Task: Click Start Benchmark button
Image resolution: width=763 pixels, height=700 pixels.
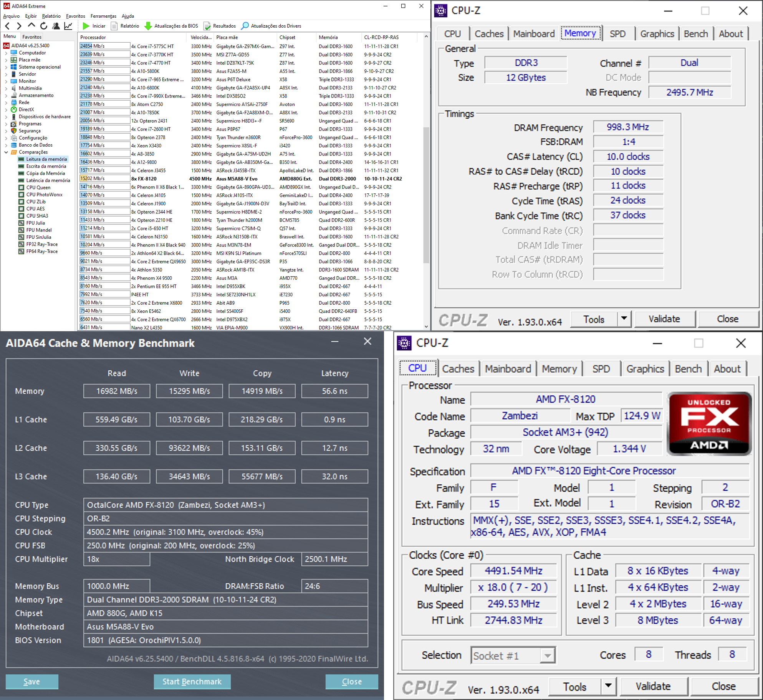Action: pyautogui.click(x=192, y=682)
